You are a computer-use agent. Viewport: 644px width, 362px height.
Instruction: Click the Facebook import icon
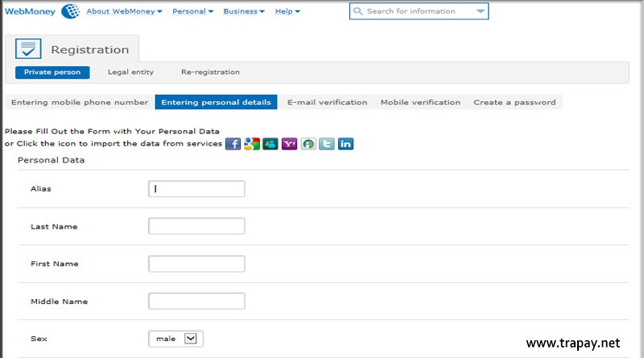pos(233,144)
